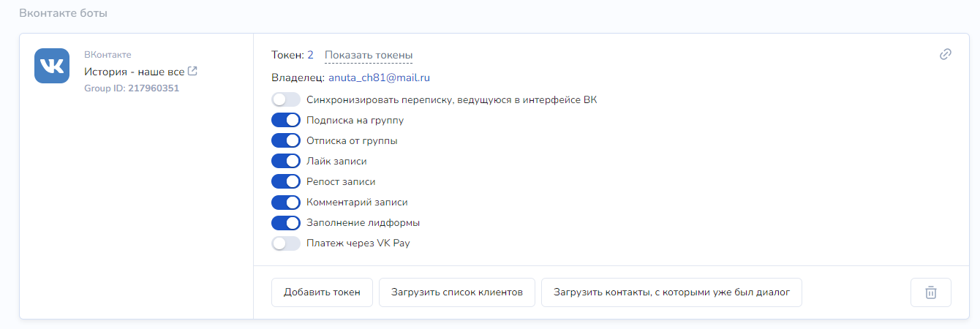Click ВКонтакте label above group name
The height and width of the screenshot is (329, 980).
coord(108,55)
